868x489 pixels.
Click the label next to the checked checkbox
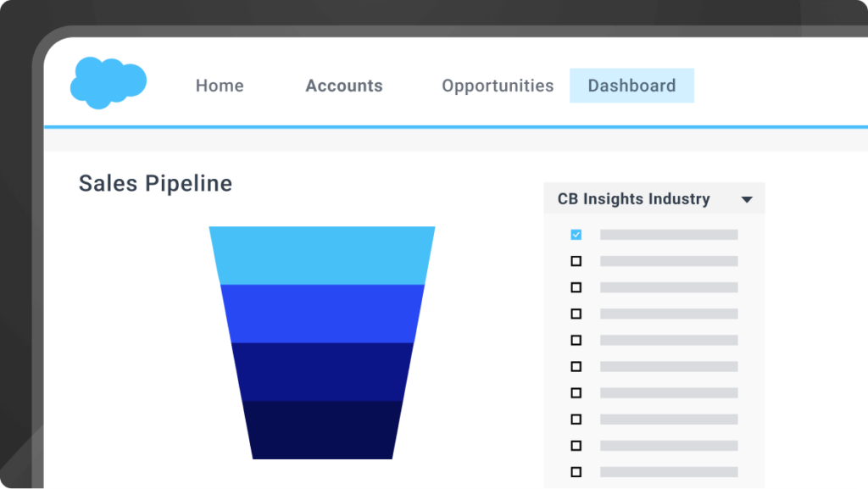[x=669, y=235]
